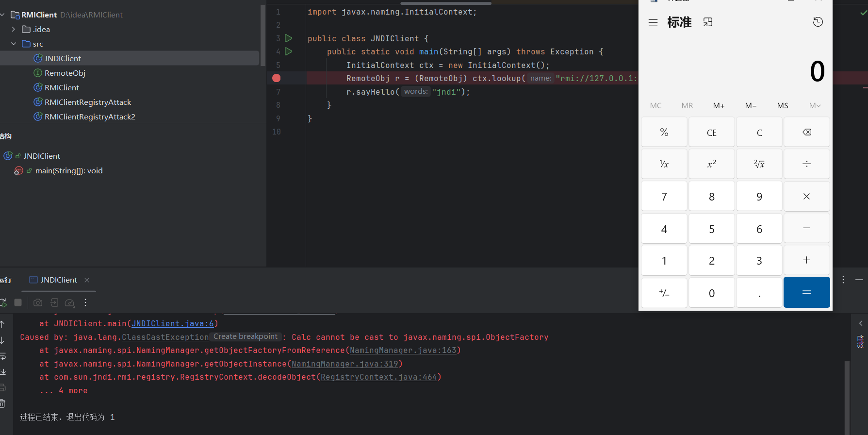
Task: Collapse the RMIClient project root node
Action: coord(3,15)
